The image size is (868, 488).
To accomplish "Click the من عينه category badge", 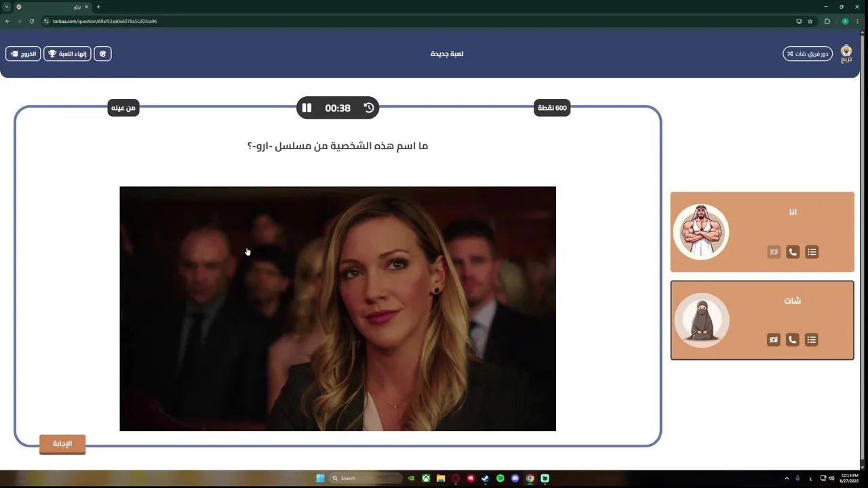I will tap(123, 108).
